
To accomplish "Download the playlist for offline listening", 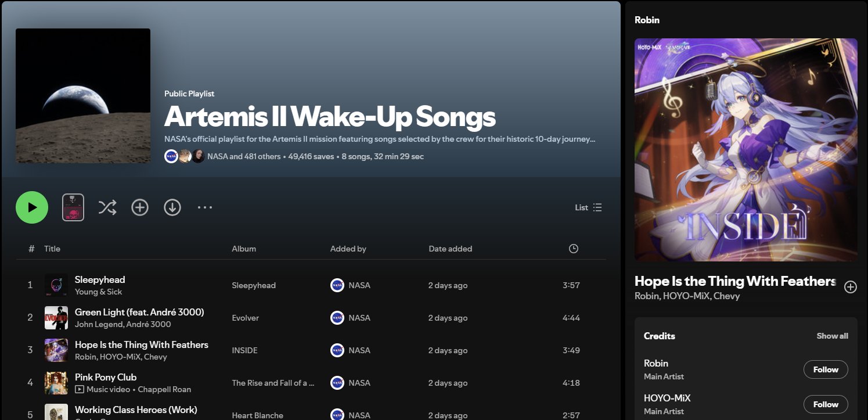I will 172,207.
